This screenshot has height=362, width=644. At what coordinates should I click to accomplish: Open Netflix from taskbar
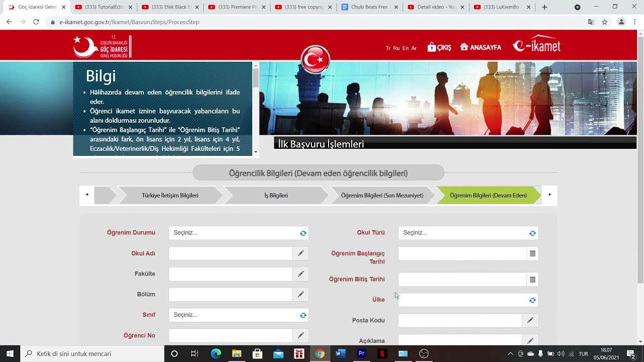382,353
